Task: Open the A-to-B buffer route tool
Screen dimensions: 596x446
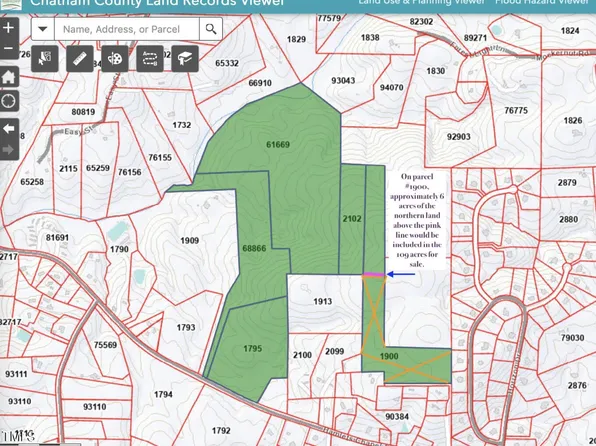Action: pos(150,59)
